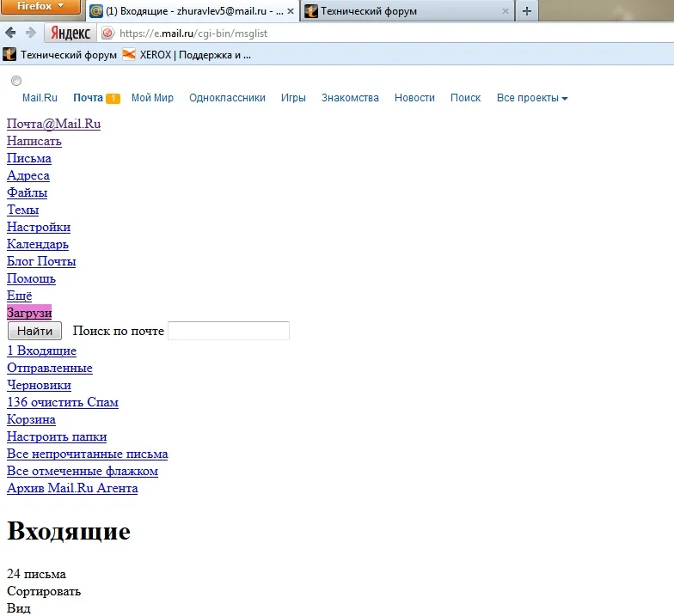674x616 pixels.
Task: Open the Блог Почты link
Action: (x=41, y=261)
